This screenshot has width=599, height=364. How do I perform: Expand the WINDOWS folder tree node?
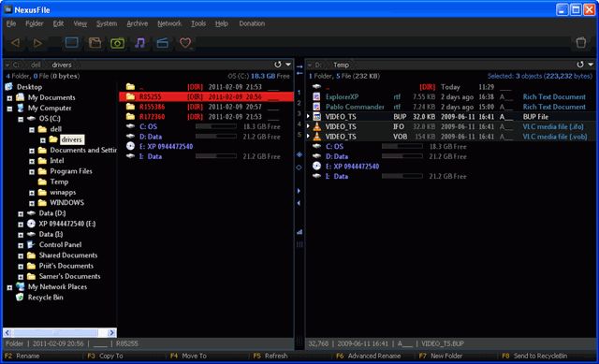32,204
